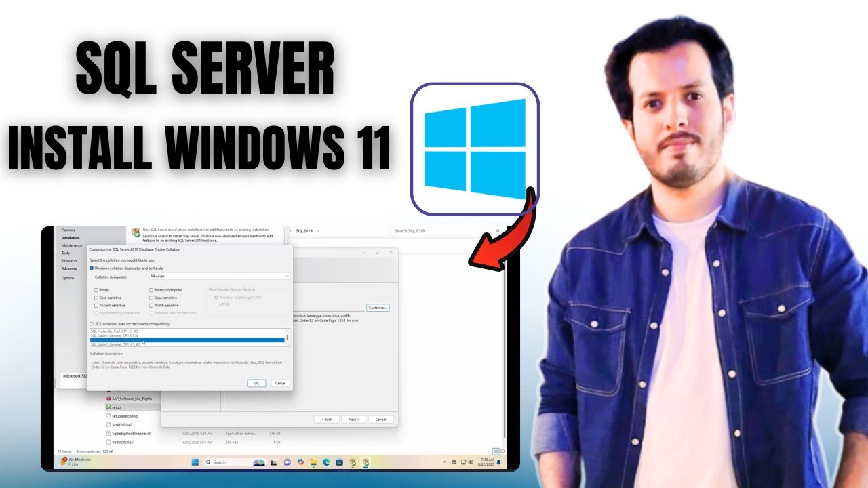Select SqlSetupBootstrapper.dll in Explorer
This screenshot has height=488, width=868.
[x=130, y=433]
